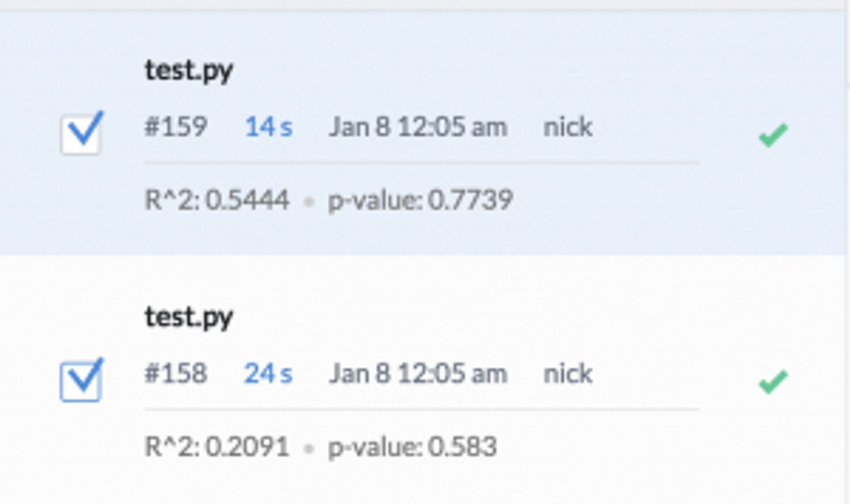850x504 pixels.
Task: Click the 14 s duration of run #159
Action: pos(269,127)
